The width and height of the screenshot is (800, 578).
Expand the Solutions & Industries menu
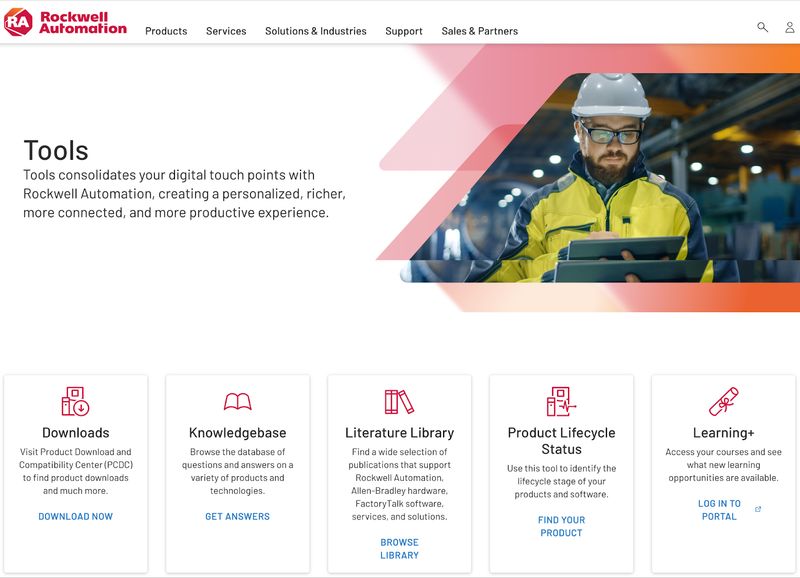314,31
